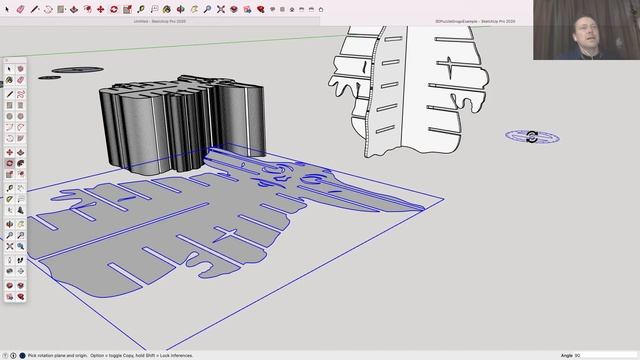Click the Previous view tool in the left palette
This screenshot has width=640, height=360.
(x=20, y=247)
